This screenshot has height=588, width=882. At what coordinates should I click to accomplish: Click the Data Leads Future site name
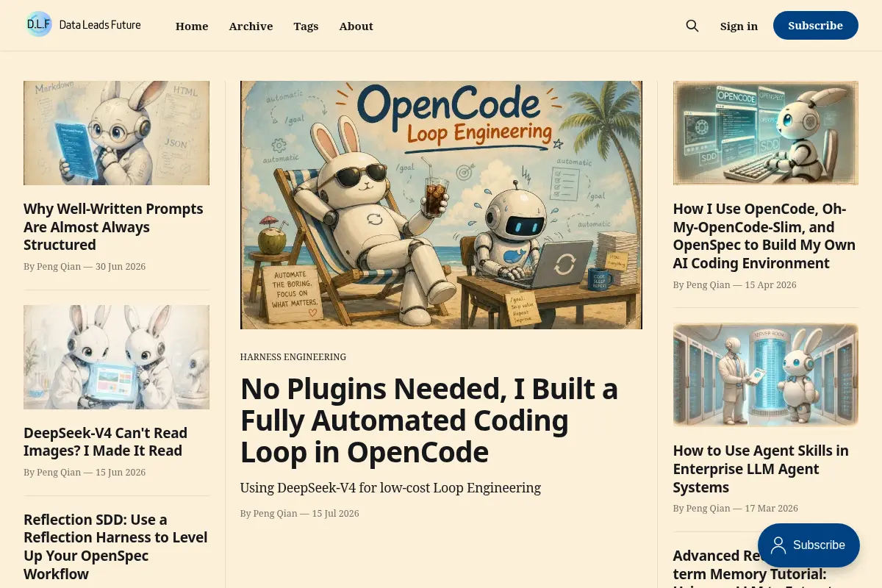(x=100, y=25)
